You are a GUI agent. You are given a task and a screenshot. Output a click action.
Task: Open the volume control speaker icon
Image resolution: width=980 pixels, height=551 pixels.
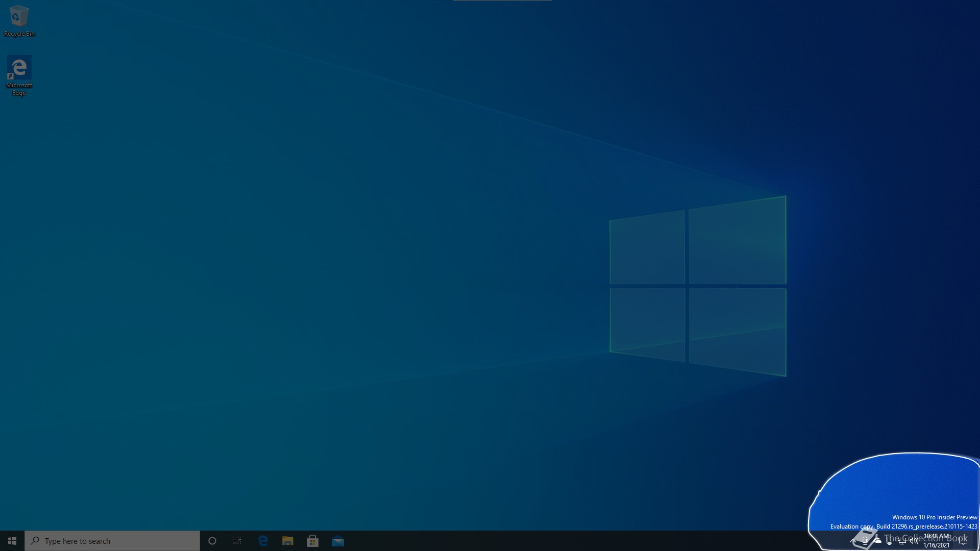pyautogui.click(x=914, y=541)
